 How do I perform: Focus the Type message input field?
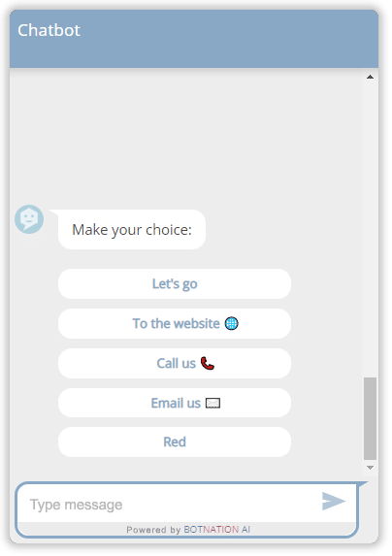coord(170,505)
